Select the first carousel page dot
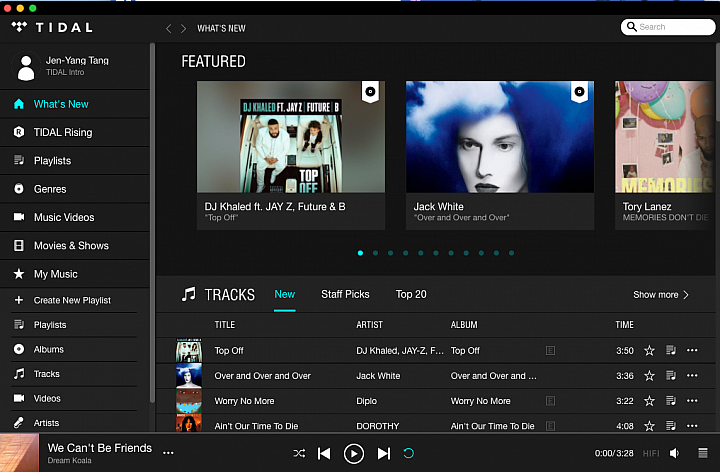Image resolution: width=720 pixels, height=472 pixels. 360,253
